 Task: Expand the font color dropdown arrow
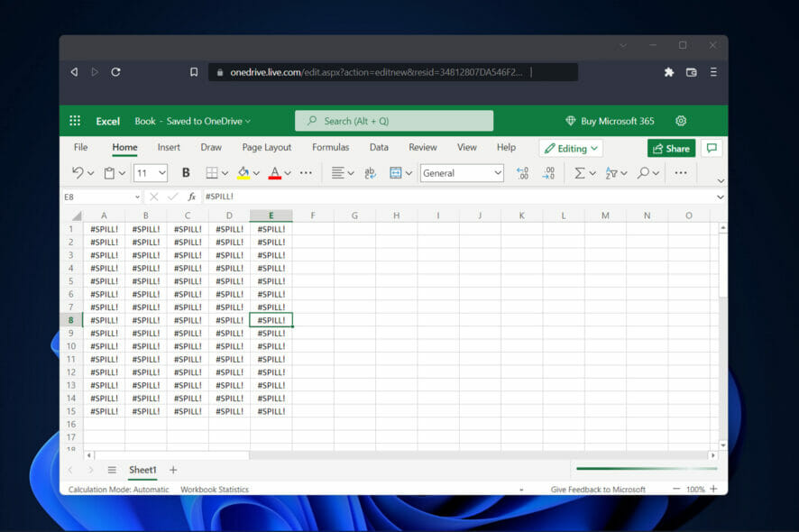tap(288, 174)
